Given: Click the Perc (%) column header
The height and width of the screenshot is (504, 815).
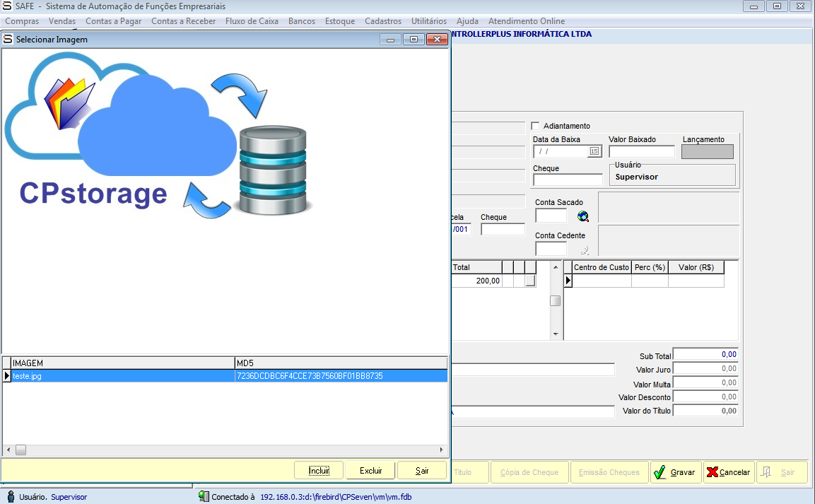Looking at the screenshot, I should (650, 267).
